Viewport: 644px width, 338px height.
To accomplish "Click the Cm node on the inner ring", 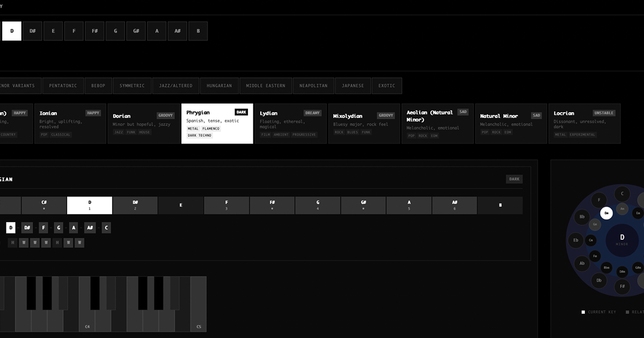I will (x=591, y=240).
